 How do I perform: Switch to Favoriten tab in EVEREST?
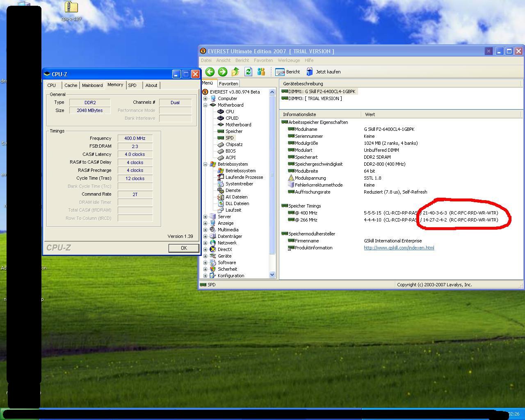click(228, 84)
